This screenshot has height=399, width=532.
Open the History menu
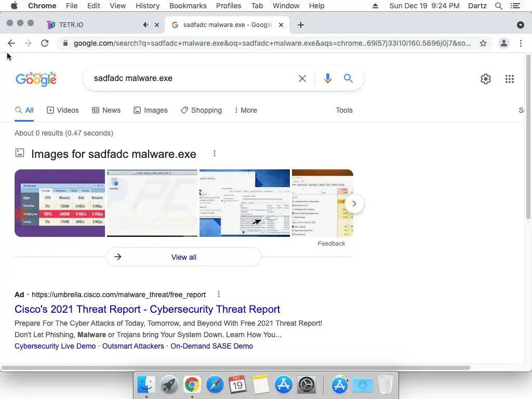148,6
